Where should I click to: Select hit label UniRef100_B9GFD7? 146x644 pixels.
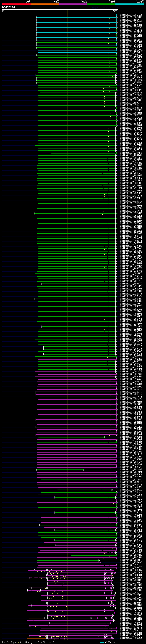point(131,447)
